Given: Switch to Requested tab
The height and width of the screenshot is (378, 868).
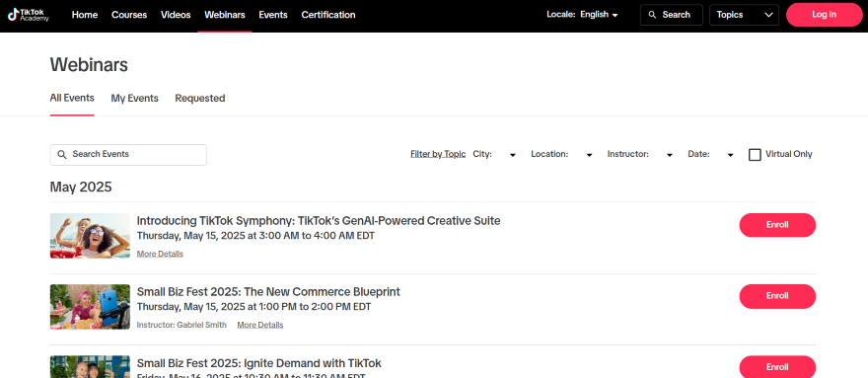Looking at the screenshot, I should 200,98.
